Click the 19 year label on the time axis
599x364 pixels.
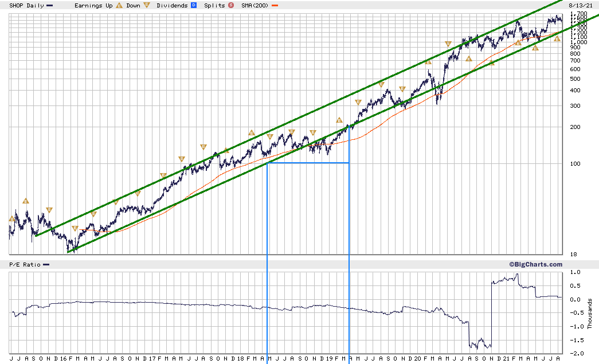click(329, 358)
